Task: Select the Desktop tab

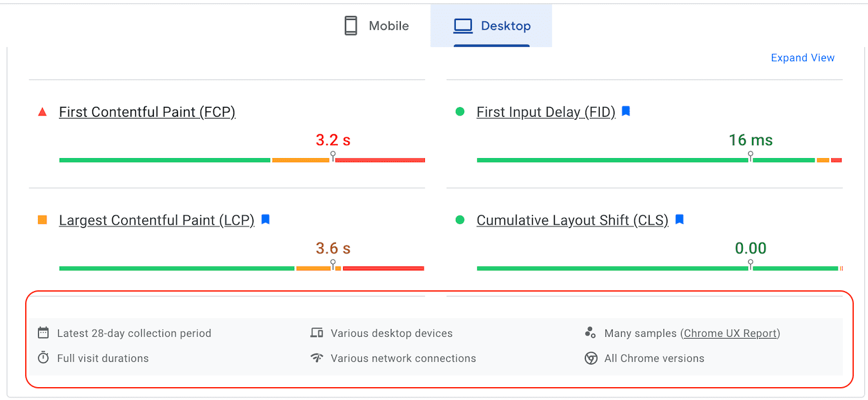Action: [x=492, y=25]
